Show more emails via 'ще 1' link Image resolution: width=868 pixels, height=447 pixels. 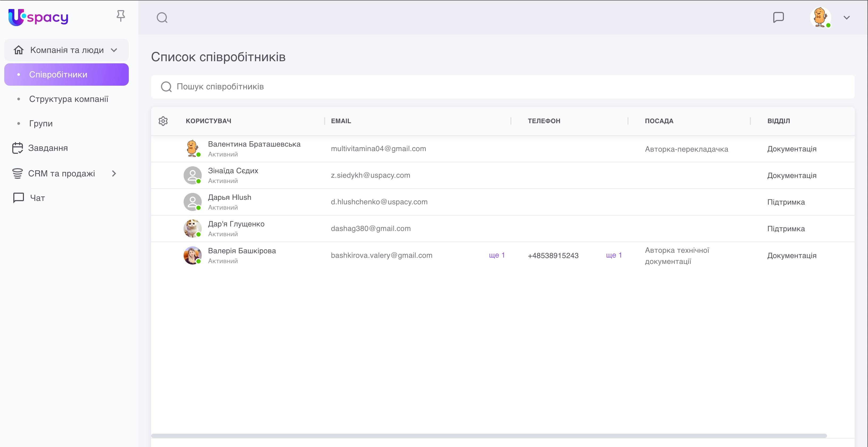[497, 255]
